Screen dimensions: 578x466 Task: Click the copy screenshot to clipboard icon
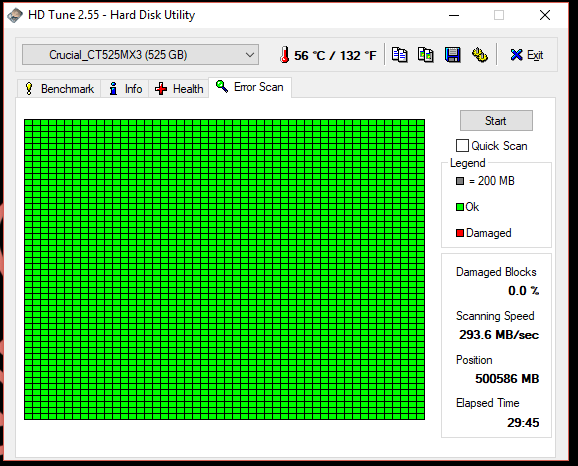[426, 55]
